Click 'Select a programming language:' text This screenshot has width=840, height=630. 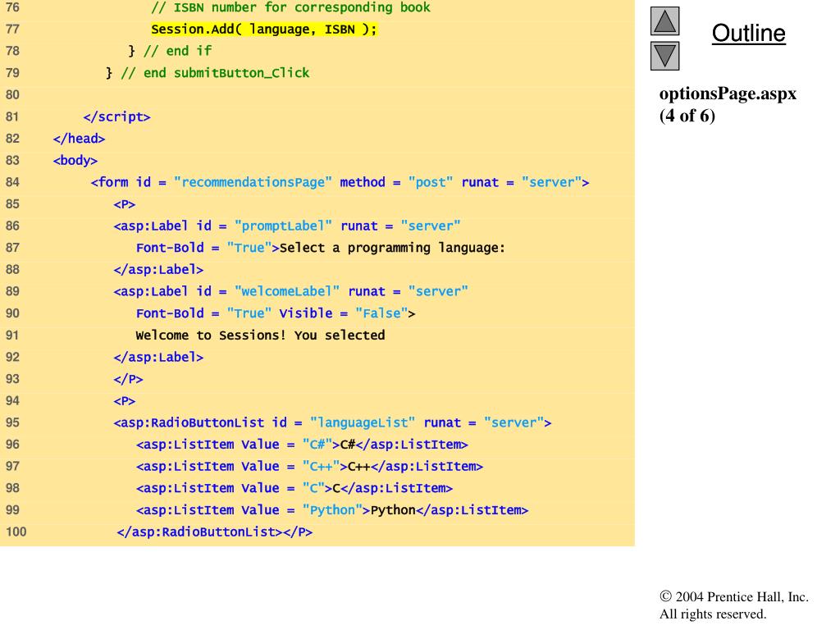[x=392, y=248]
